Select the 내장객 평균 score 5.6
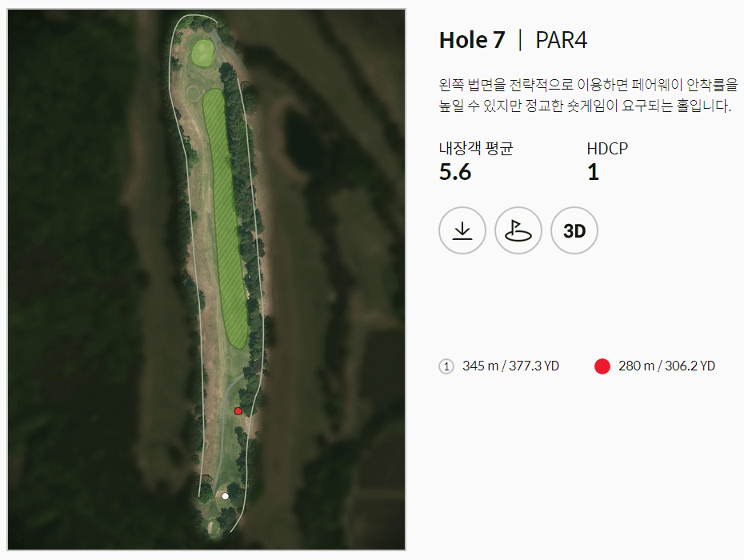Image resolution: width=744 pixels, height=560 pixels. tap(452, 172)
